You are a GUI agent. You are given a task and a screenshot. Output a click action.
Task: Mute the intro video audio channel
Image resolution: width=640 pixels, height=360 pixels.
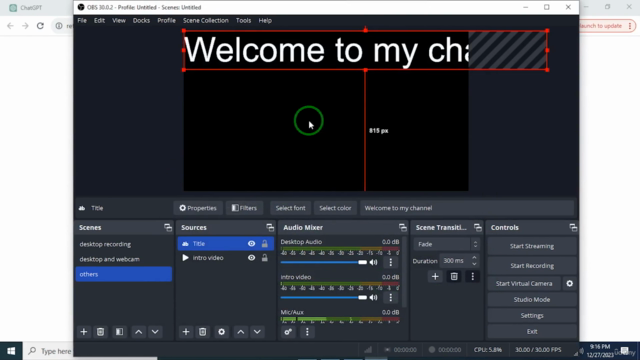point(373,297)
